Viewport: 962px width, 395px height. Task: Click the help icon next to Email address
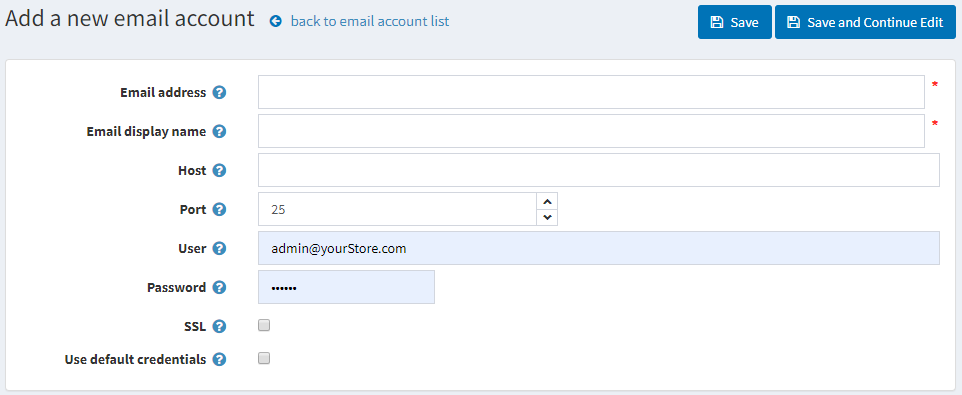(x=219, y=93)
